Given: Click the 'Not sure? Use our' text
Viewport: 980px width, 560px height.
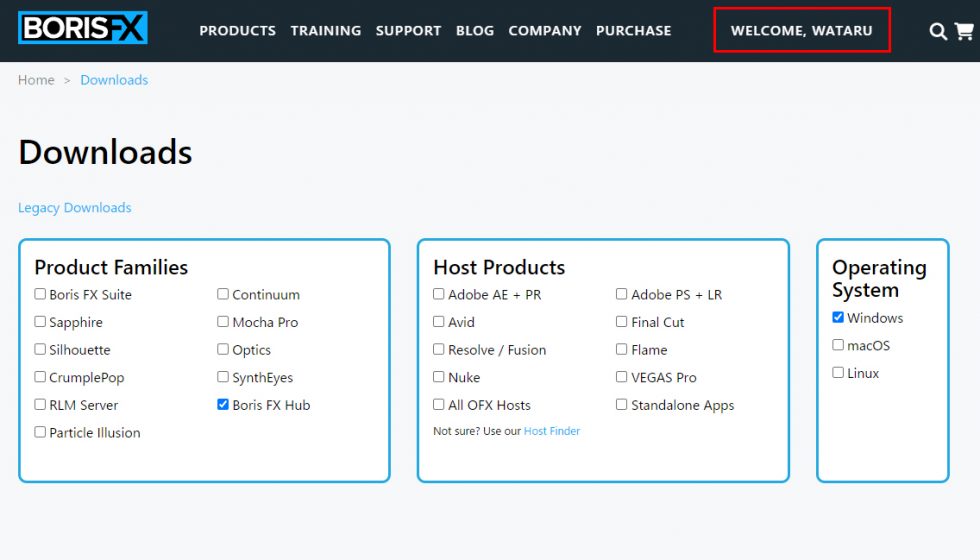Looking at the screenshot, I should 477,431.
